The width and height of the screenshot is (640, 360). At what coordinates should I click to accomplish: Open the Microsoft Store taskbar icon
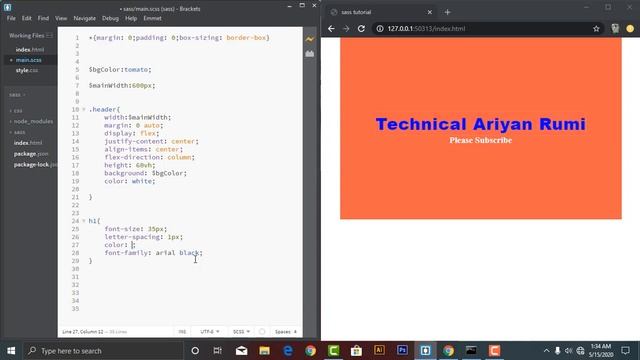[356, 351]
